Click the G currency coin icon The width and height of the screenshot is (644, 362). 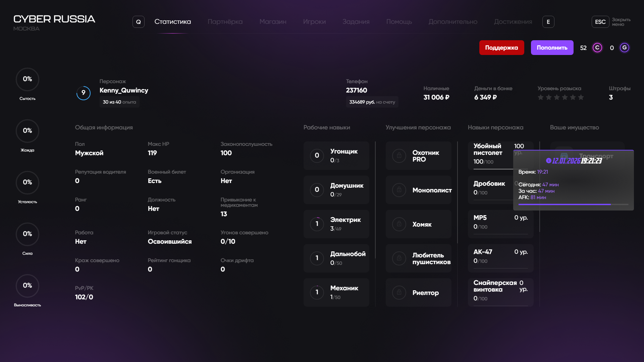tap(624, 48)
